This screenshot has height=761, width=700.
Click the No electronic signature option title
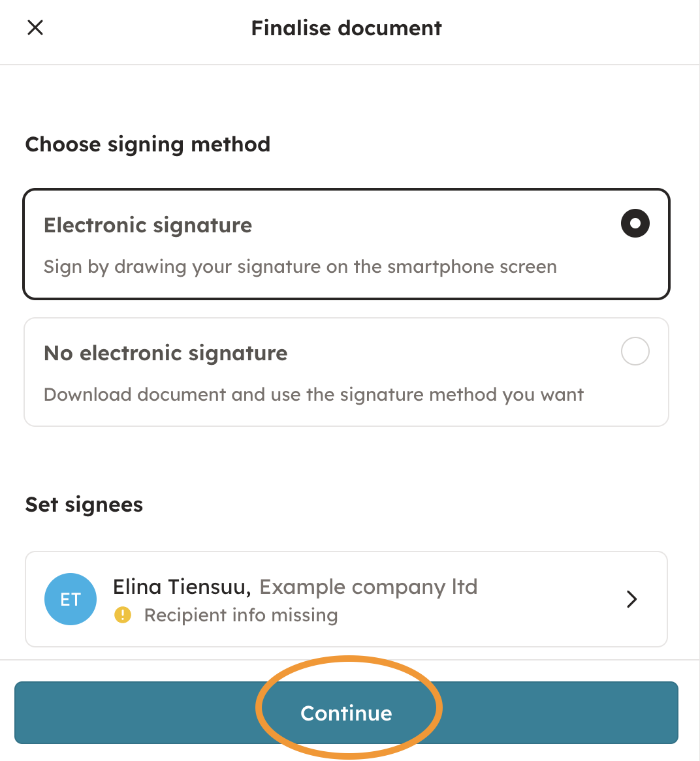pos(165,353)
